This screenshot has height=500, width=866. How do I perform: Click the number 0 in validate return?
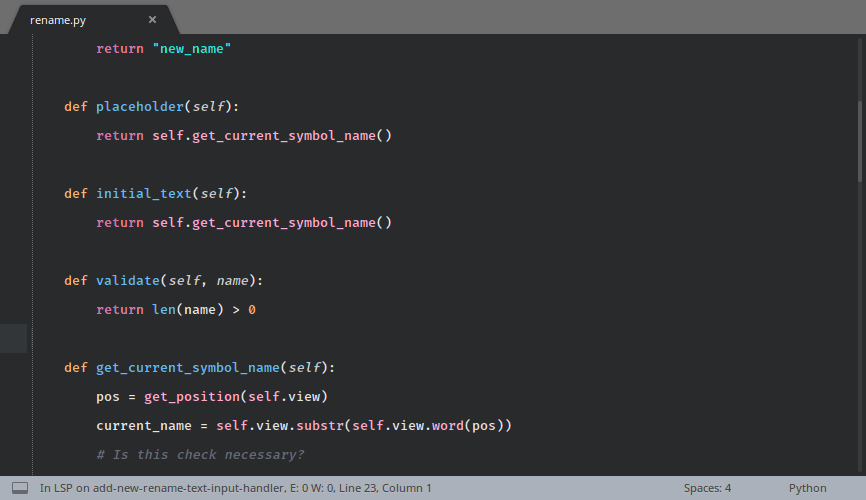coord(252,309)
